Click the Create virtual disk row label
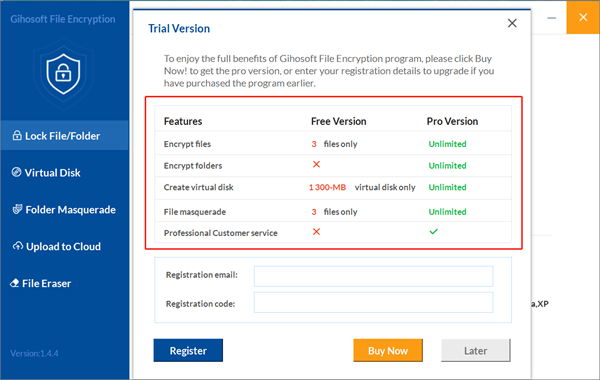 click(199, 187)
